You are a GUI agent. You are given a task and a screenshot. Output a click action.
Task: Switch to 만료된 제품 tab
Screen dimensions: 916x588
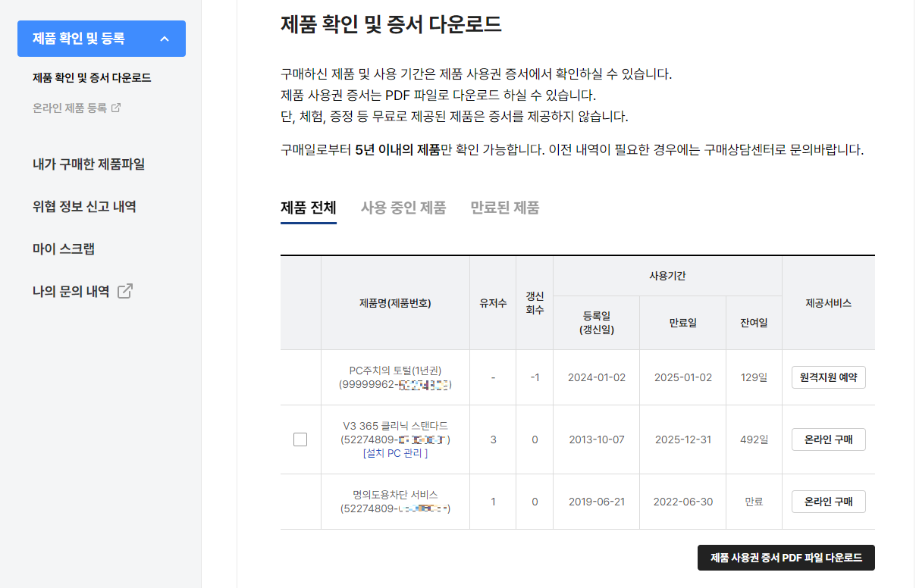[x=505, y=208]
